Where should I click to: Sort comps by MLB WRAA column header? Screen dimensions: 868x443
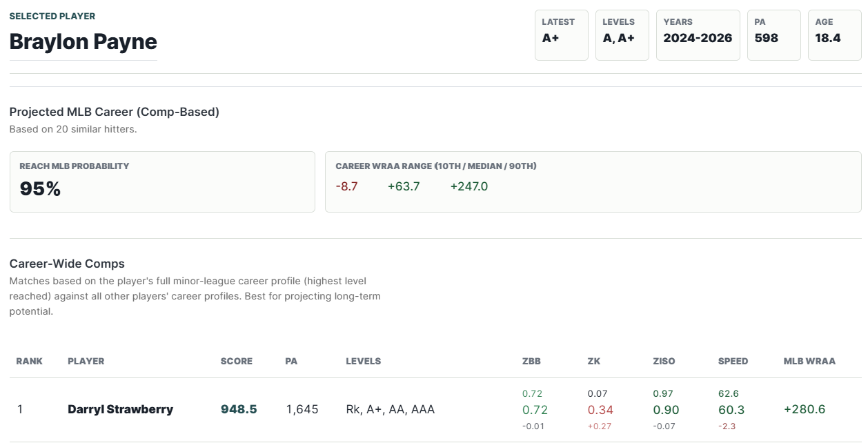[x=809, y=361]
